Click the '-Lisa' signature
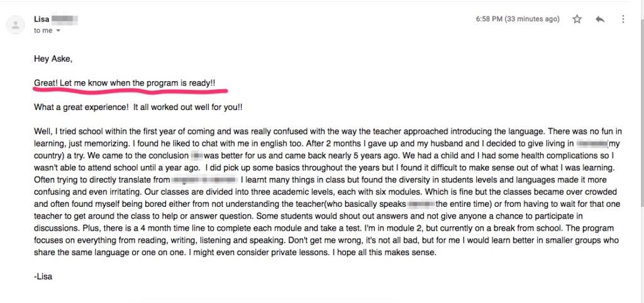This screenshot has height=303, width=644. click(x=43, y=277)
